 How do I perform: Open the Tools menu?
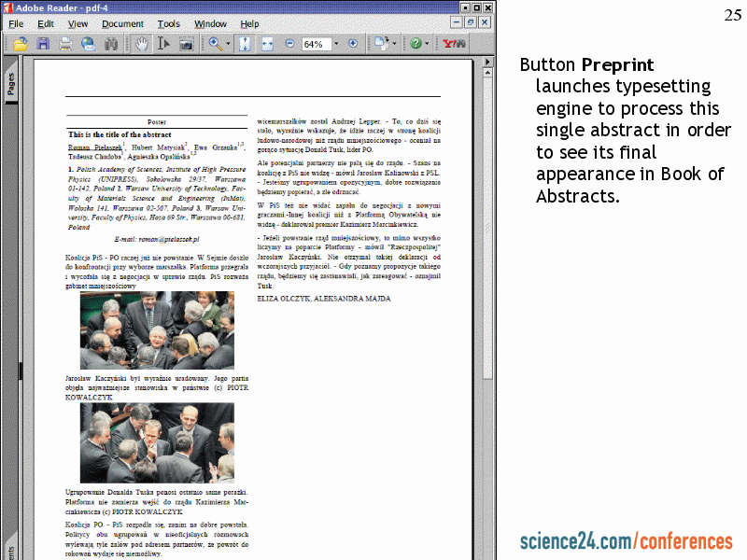169,23
